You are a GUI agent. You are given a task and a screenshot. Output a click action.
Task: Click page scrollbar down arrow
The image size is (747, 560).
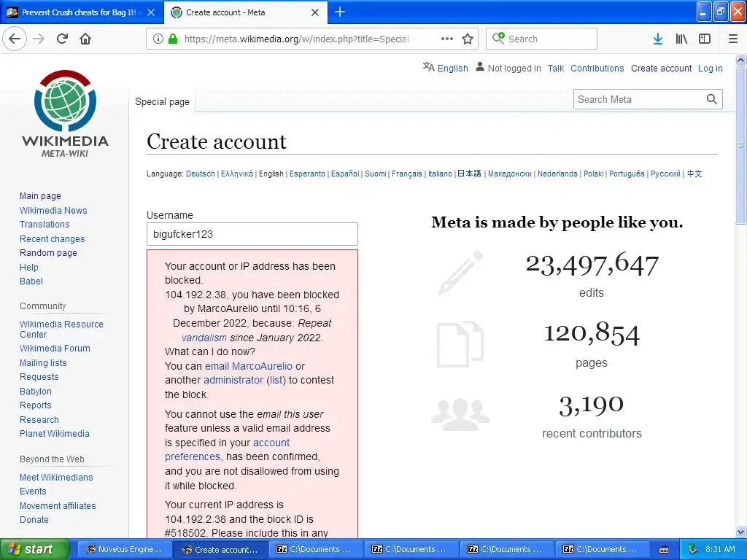pyautogui.click(x=741, y=532)
